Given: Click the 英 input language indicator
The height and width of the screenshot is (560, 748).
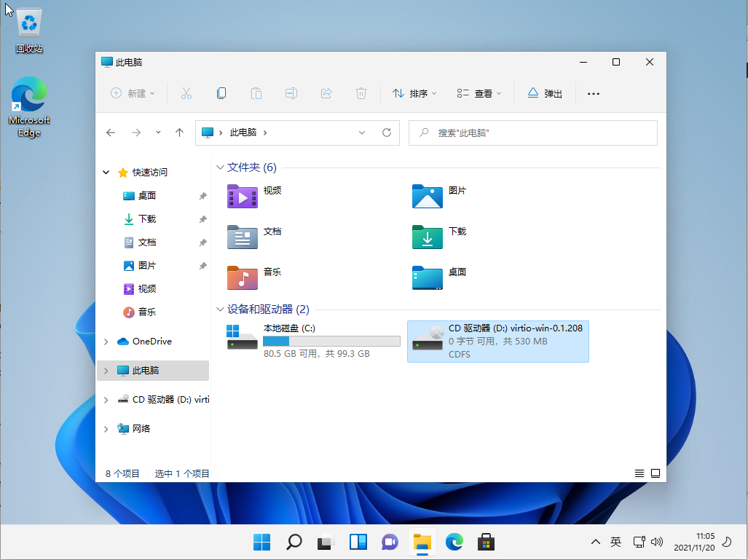Looking at the screenshot, I should [615, 542].
